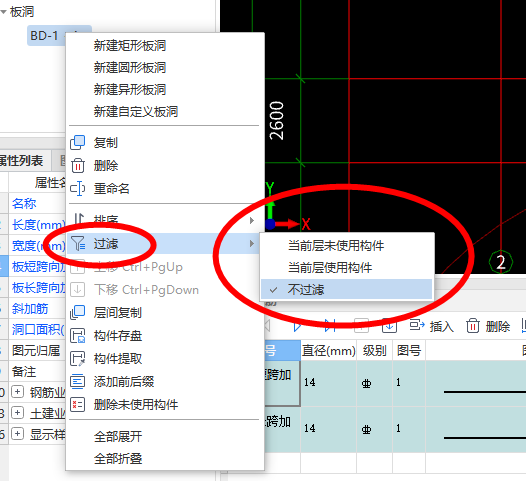Click the 直径(mm) column header
Viewport: 526px width, 481px height.
328,351
